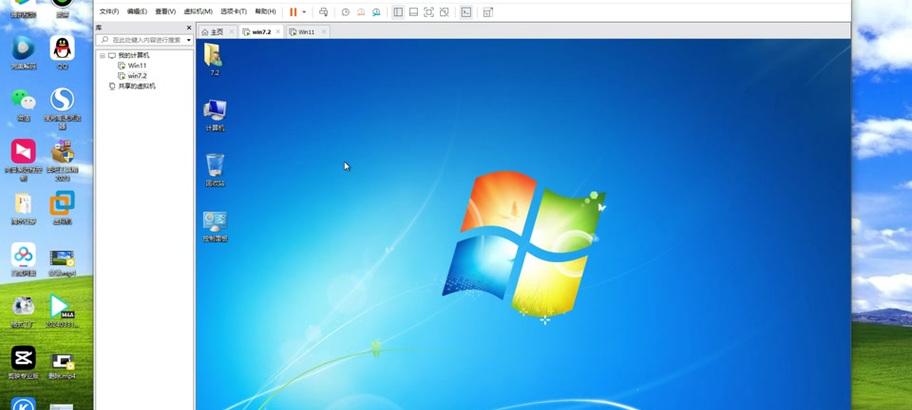Click the stretch guest display icon
The height and width of the screenshot is (410, 912).
(x=488, y=12)
